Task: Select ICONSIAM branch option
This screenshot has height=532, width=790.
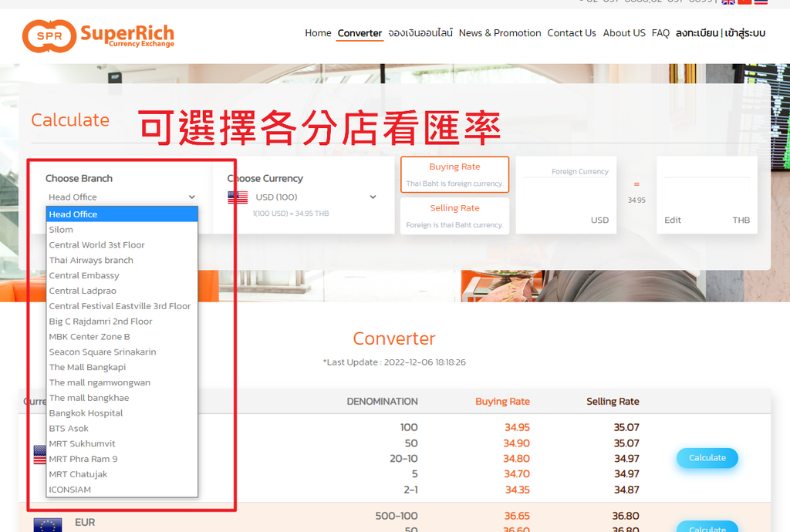Action: tap(122, 490)
